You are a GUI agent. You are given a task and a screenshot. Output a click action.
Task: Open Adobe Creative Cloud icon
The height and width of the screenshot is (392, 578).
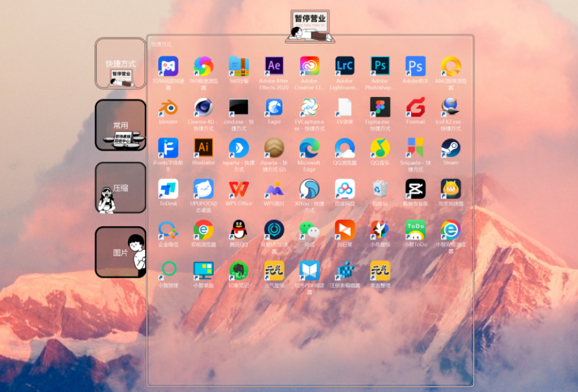click(309, 66)
